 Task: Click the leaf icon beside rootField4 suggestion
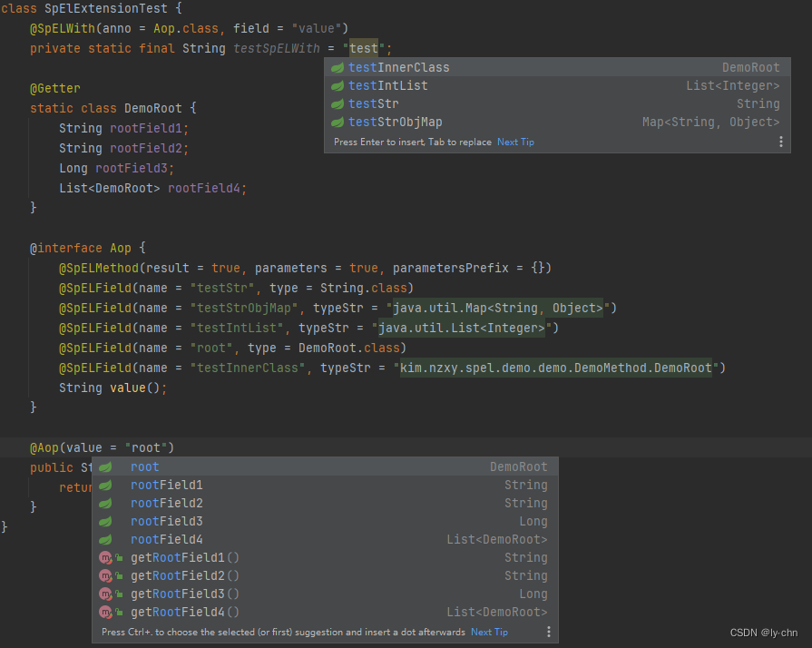coord(105,539)
